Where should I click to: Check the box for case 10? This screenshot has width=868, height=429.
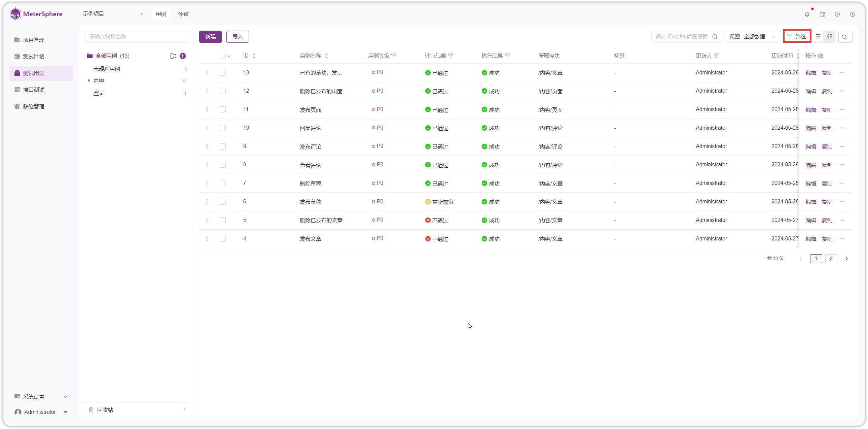coord(222,128)
